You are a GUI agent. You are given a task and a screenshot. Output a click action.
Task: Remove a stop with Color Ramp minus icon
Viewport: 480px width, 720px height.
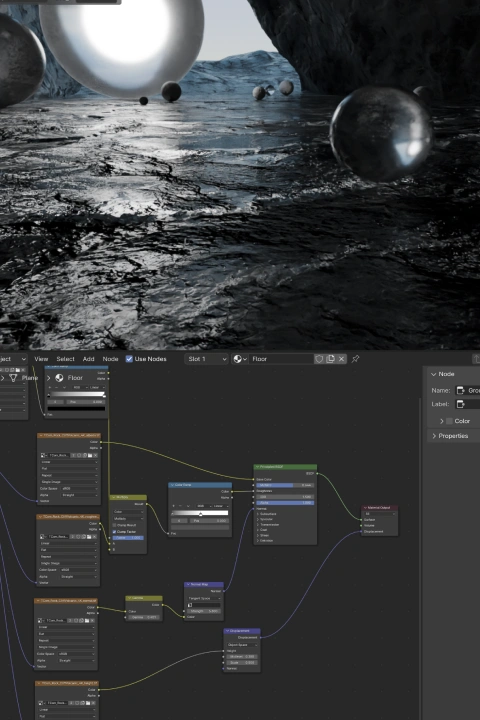click(181, 506)
